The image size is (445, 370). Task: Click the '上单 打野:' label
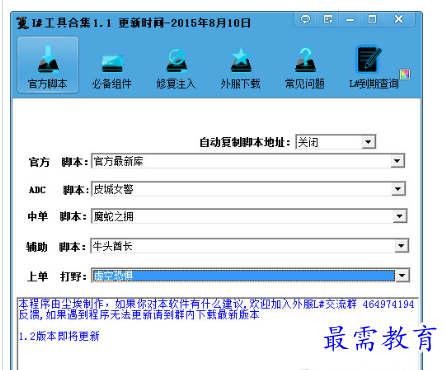pyautogui.click(x=57, y=276)
